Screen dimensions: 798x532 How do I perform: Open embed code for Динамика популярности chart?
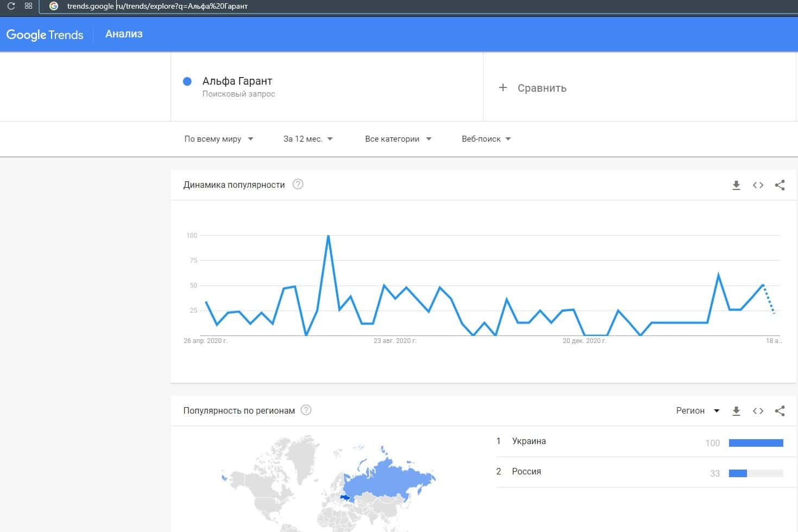[758, 185]
